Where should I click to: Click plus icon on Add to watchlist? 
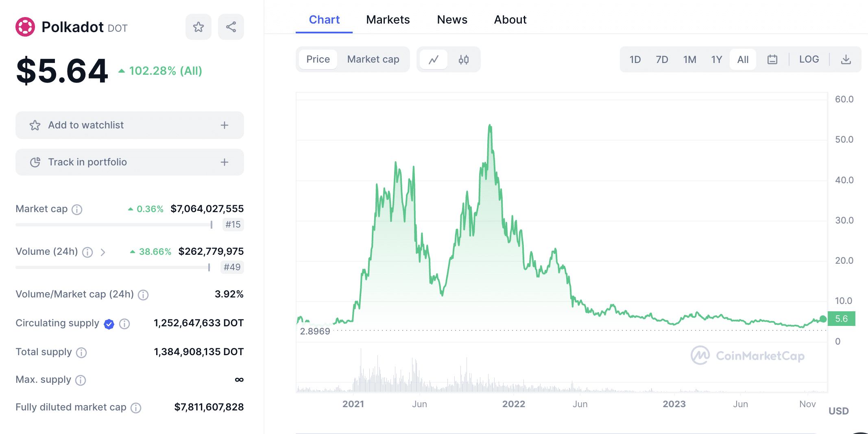click(x=225, y=125)
